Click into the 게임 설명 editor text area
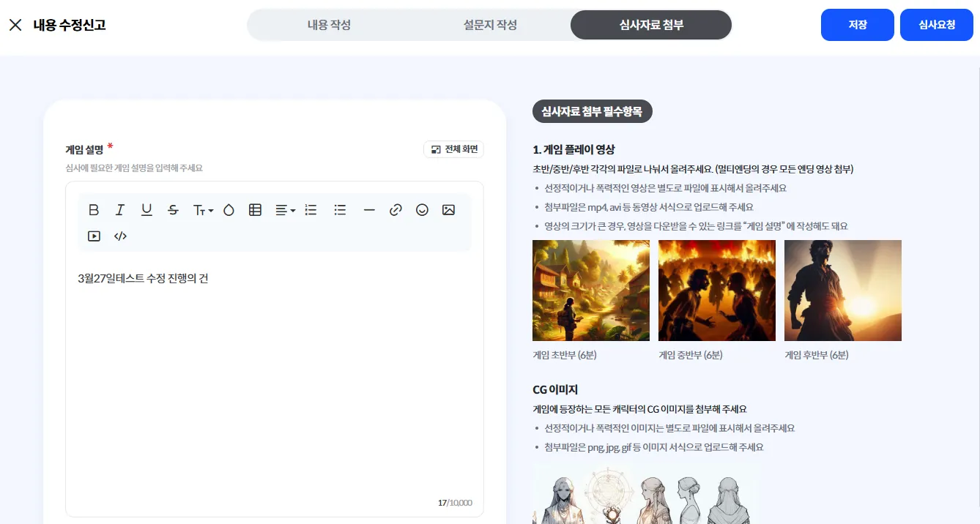980x524 pixels. pos(275,381)
